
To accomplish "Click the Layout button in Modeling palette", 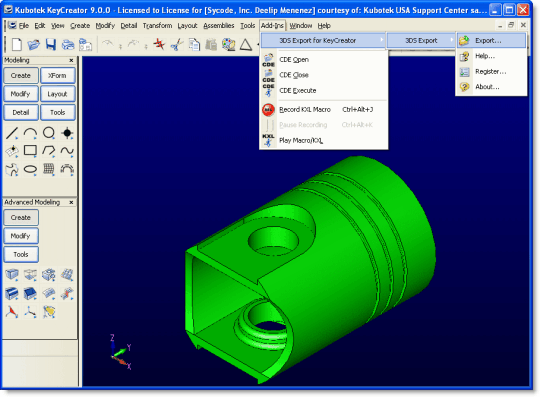I will coord(58,94).
